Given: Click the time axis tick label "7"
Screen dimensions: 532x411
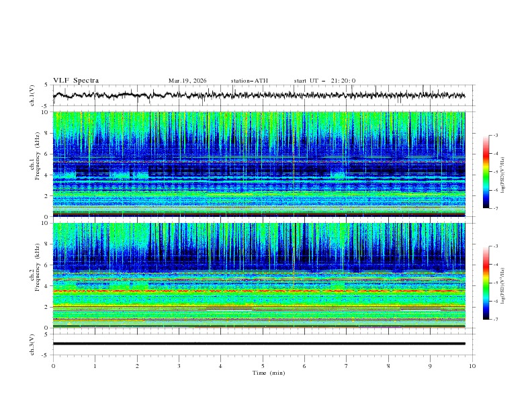Looking at the screenshot, I should (x=347, y=366).
